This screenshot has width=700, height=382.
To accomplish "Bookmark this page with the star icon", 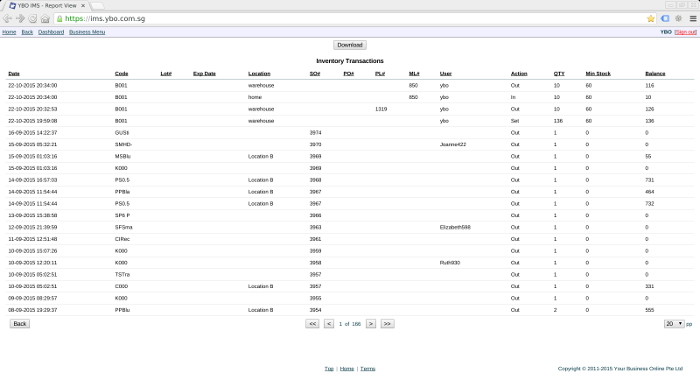I will pos(650,19).
